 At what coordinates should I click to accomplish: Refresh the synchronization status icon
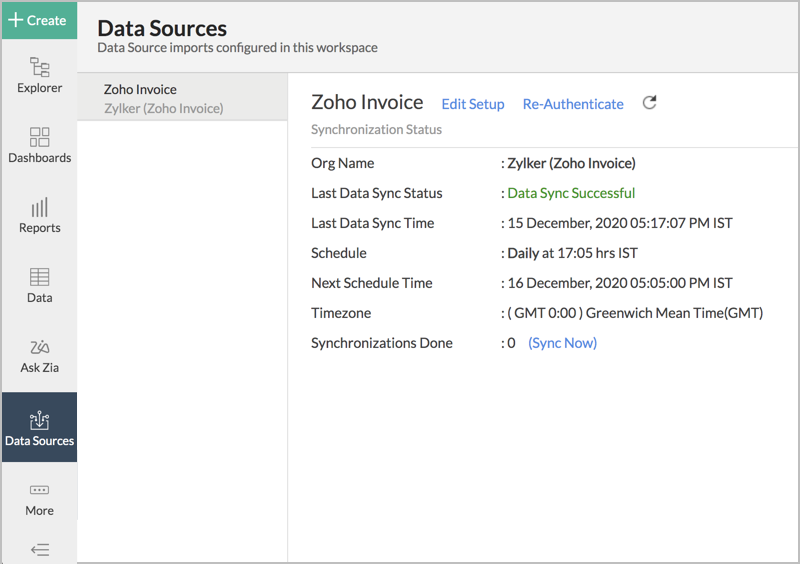(649, 103)
